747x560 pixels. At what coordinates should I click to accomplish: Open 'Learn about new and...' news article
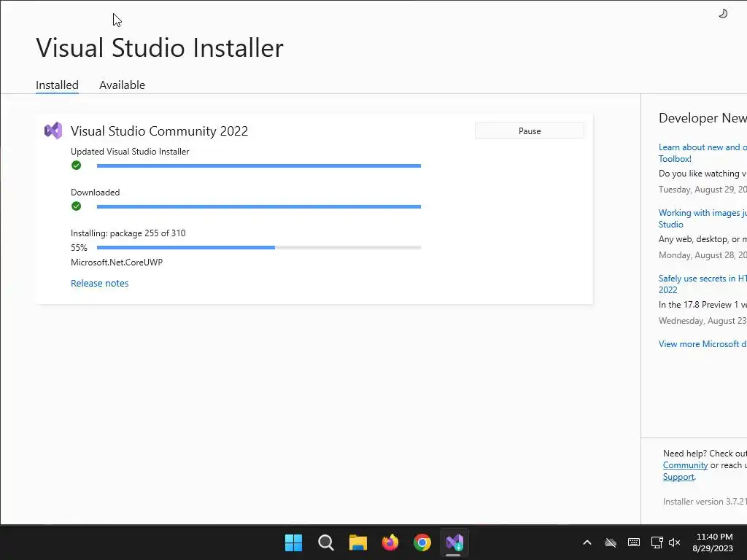(x=703, y=153)
